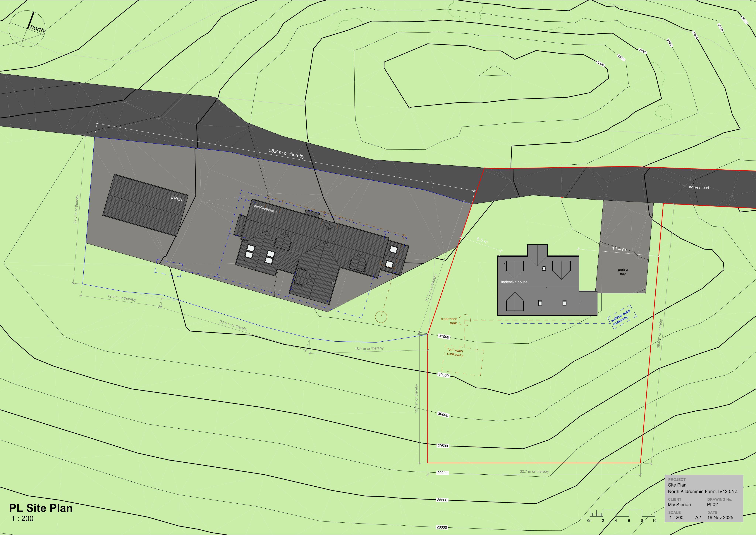Image resolution: width=756 pixels, height=535 pixels.
Task: Click the triangle marker on the hilltop
Action: point(495,71)
